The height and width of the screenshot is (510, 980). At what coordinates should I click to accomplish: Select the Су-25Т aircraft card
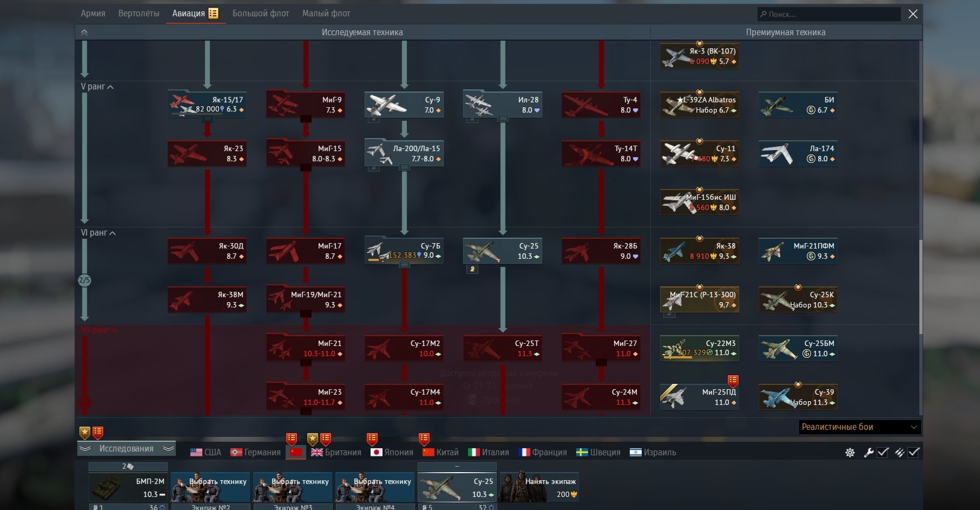coord(503,348)
